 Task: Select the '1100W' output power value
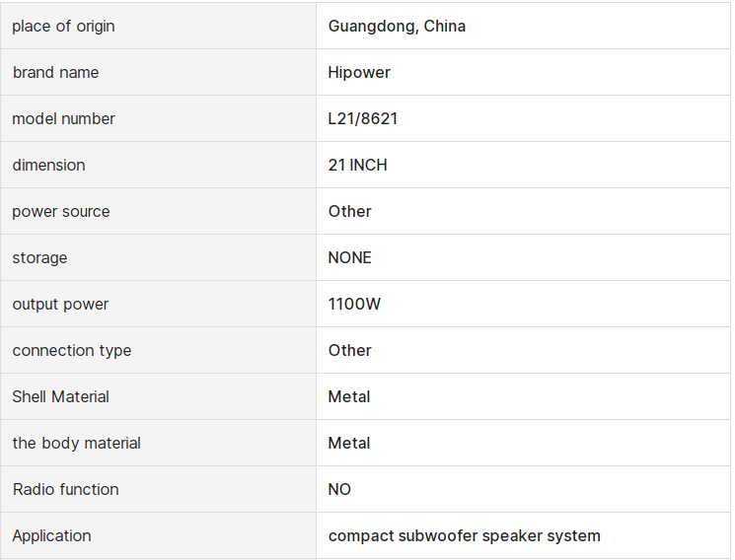tap(354, 304)
